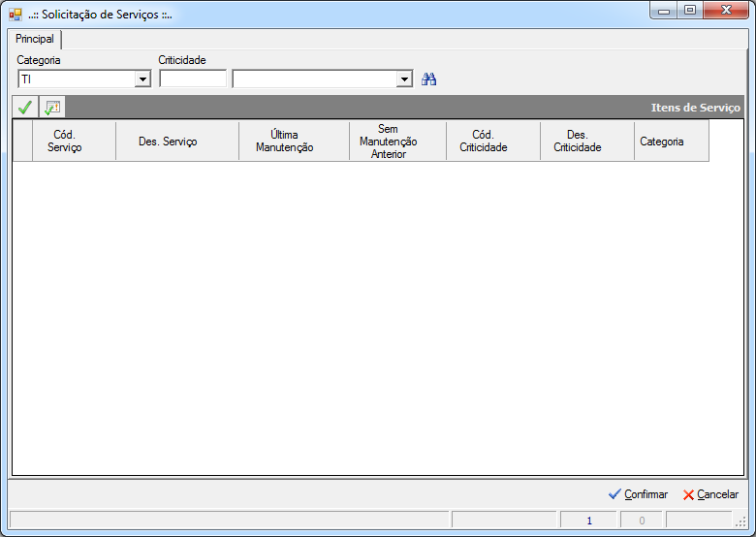This screenshot has width=756, height=537.
Task: Click the Confirmar button
Action: 638,494
